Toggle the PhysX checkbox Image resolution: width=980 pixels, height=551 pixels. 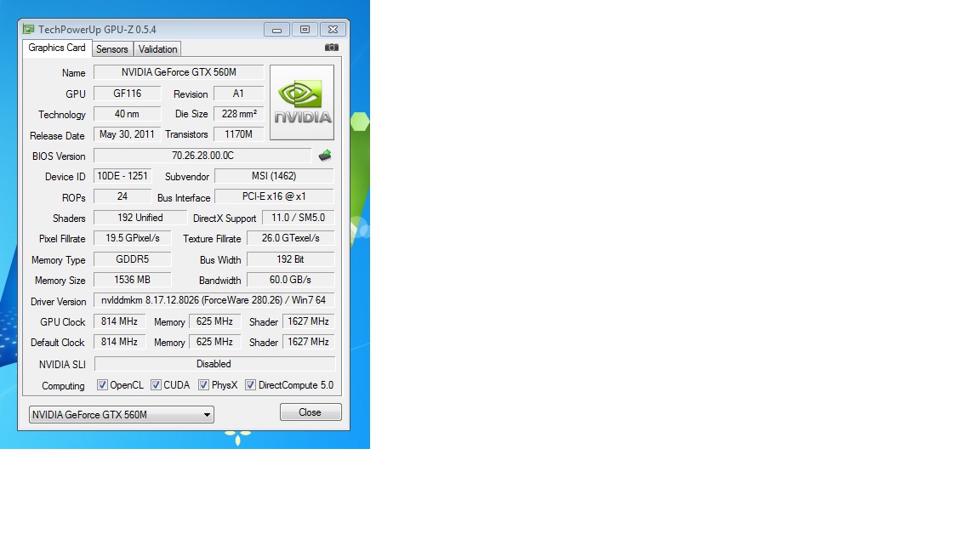coord(204,385)
